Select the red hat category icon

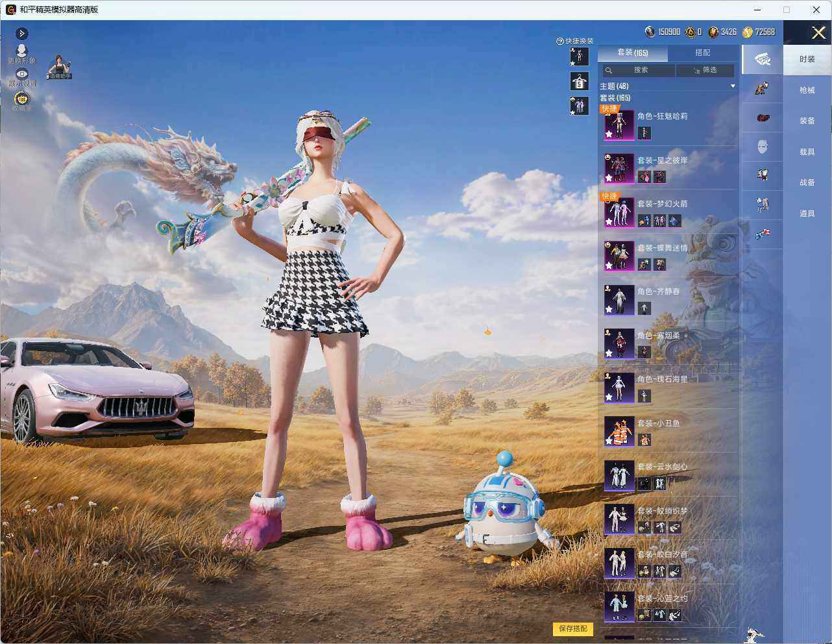coord(763,118)
